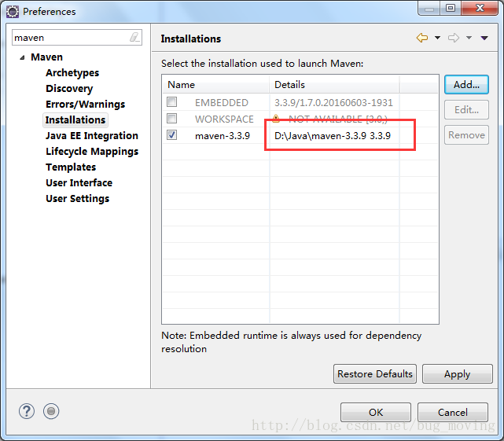504x441 pixels.
Task: Open the preferences view menu triangle
Action: 484,38
